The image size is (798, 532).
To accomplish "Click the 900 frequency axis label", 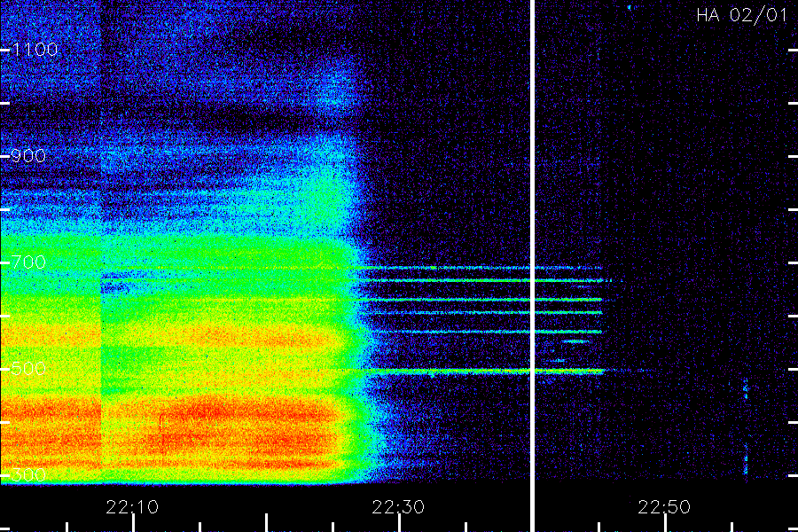I will pyautogui.click(x=28, y=156).
